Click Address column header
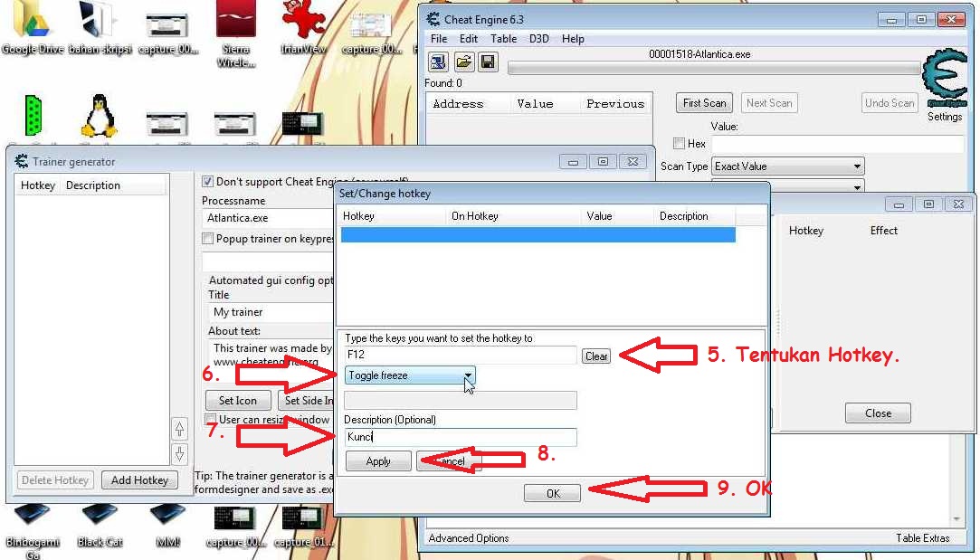Image resolution: width=980 pixels, height=560 pixels. tap(458, 104)
